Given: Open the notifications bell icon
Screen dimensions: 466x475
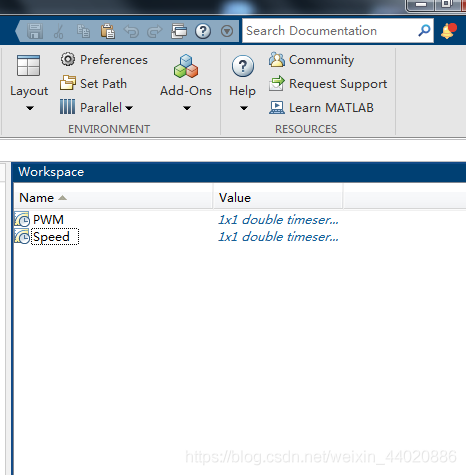Looking at the screenshot, I should tap(448, 31).
